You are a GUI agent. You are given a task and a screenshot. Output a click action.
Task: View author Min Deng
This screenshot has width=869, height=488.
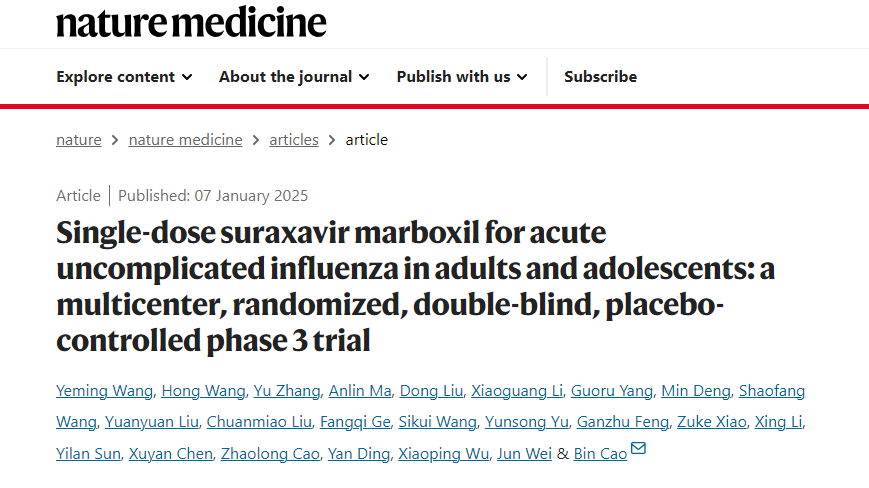point(696,391)
